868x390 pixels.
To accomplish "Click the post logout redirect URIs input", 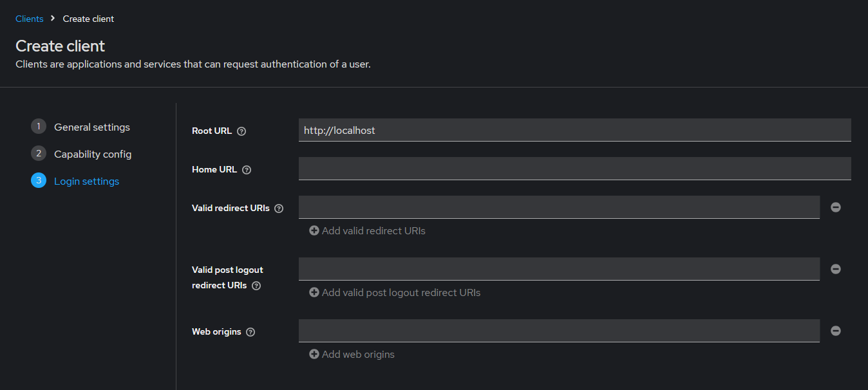I will 559,269.
